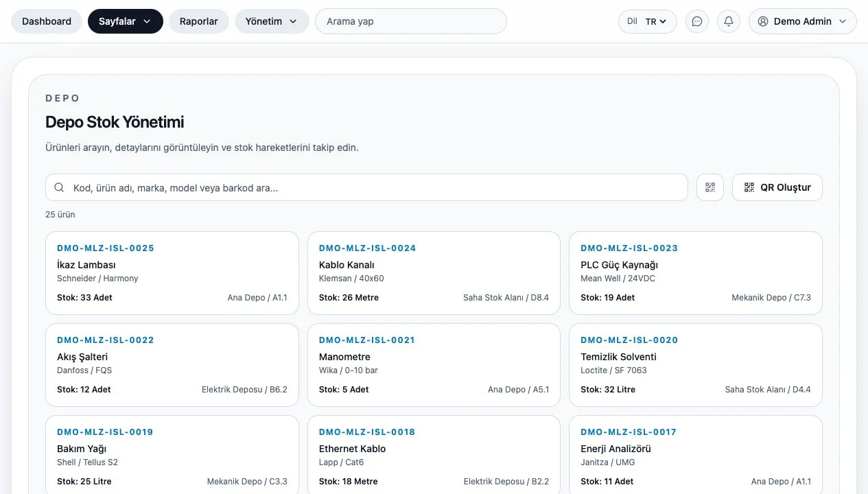Click the Bakım Yağı product name
Screen dimensions: 868x494
coord(82,449)
